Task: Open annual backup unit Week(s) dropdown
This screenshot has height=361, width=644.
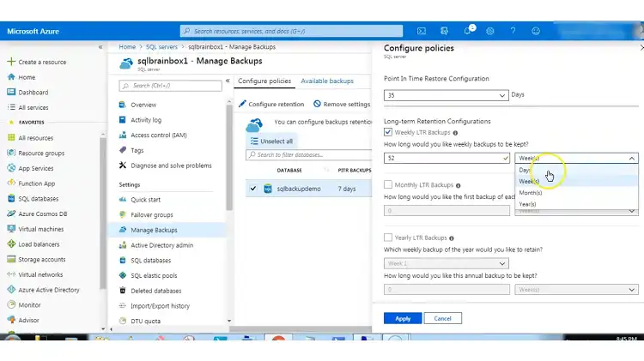Action: click(x=576, y=290)
